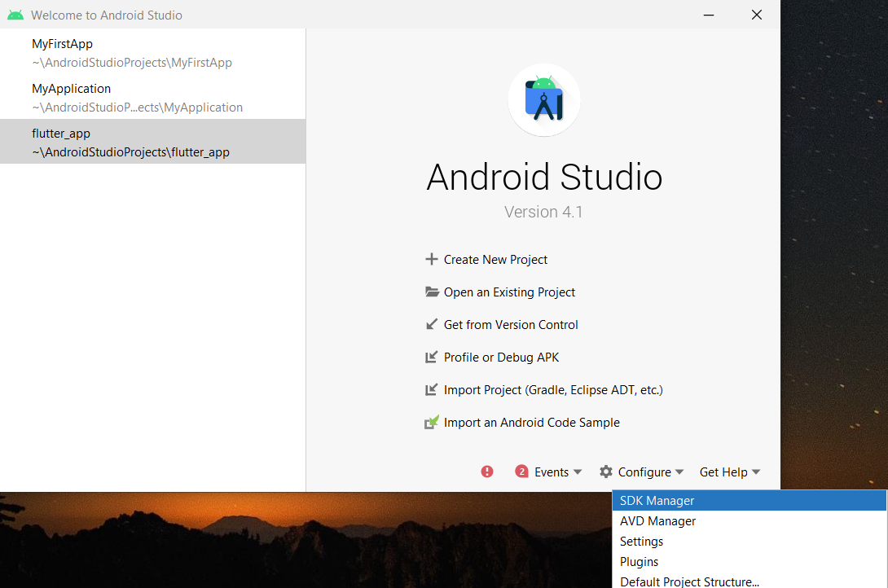Click the Android icon in the title bar
Screen dimensions: 888x588
coord(15,15)
